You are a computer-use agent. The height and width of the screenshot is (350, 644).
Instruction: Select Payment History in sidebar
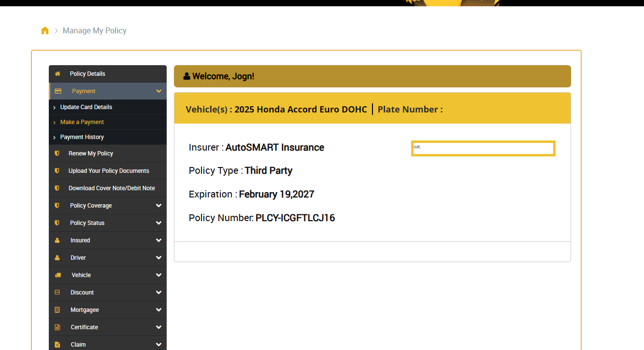tap(82, 137)
